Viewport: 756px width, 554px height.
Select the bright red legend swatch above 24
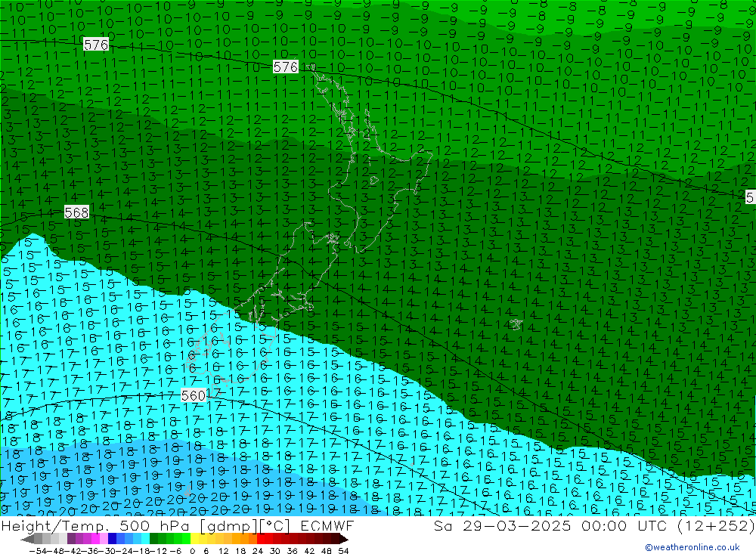pos(261,539)
